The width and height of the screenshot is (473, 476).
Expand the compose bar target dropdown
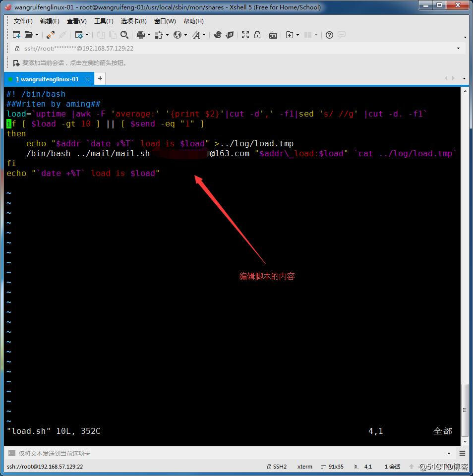pos(449,453)
